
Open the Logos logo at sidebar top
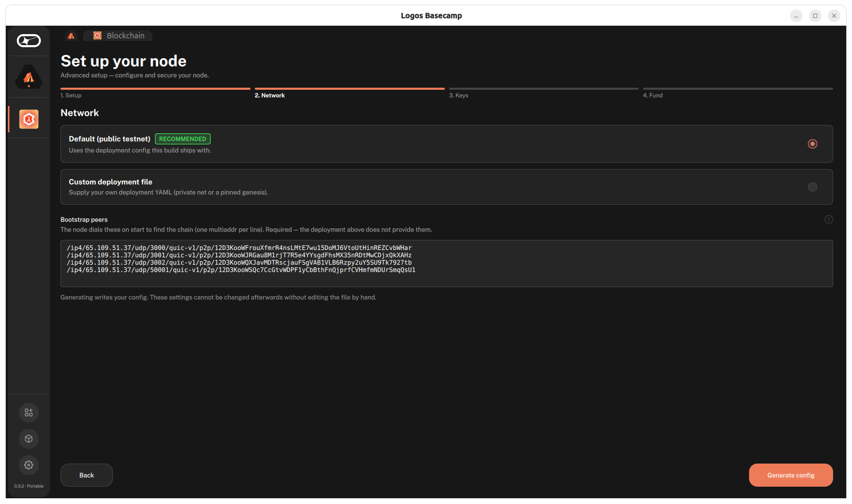coord(29,40)
